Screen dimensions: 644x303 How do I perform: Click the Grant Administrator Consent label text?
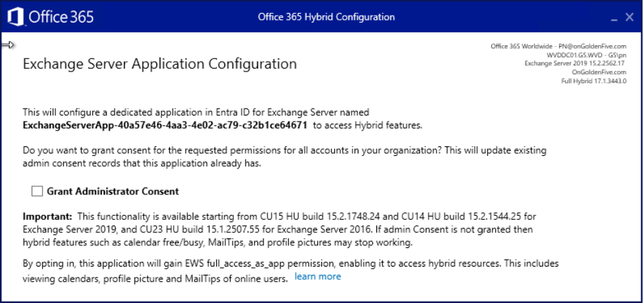[113, 192]
